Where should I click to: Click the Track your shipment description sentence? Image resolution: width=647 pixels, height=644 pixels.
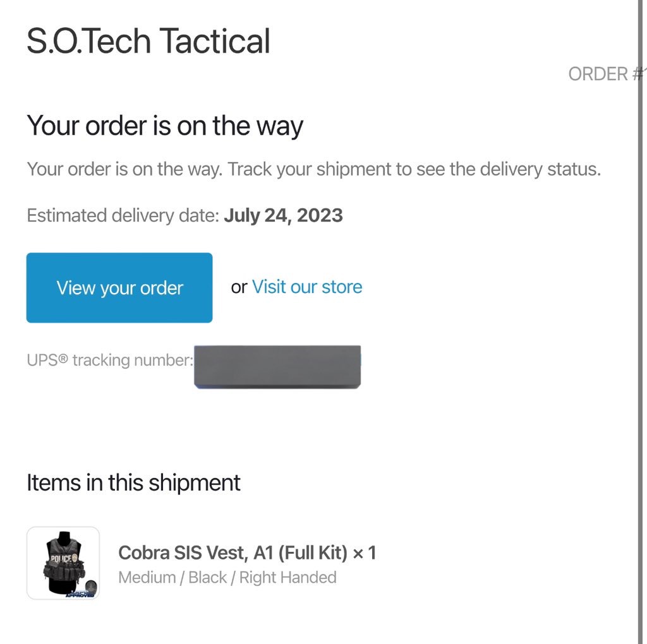(x=313, y=169)
